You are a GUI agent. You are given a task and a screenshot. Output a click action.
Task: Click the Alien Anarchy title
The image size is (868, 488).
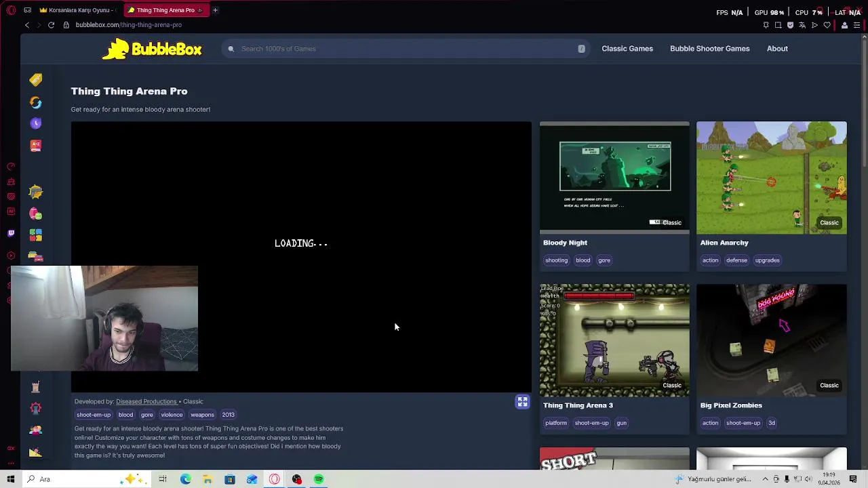pos(724,243)
